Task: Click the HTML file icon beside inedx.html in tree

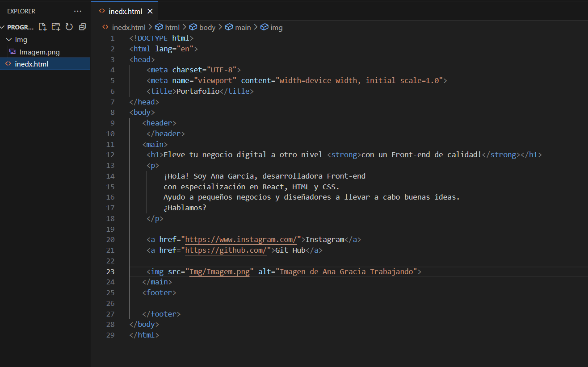Action: click(8, 64)
